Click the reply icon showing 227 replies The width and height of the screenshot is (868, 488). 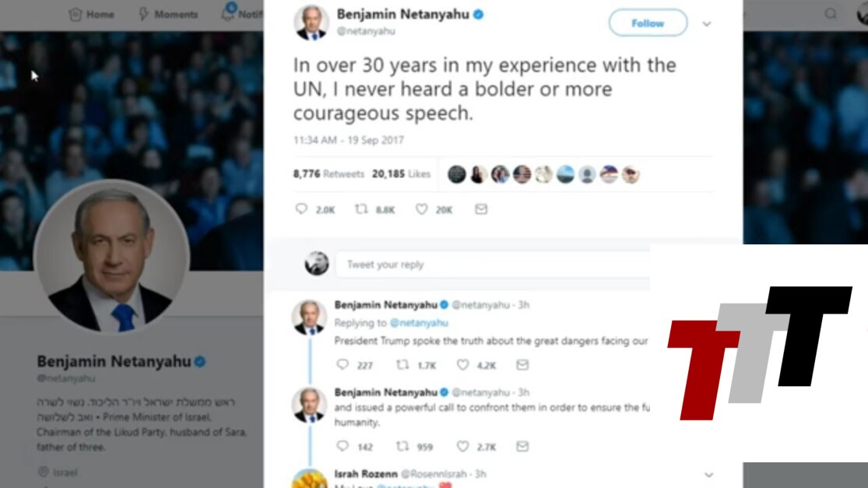coord(343,364)
